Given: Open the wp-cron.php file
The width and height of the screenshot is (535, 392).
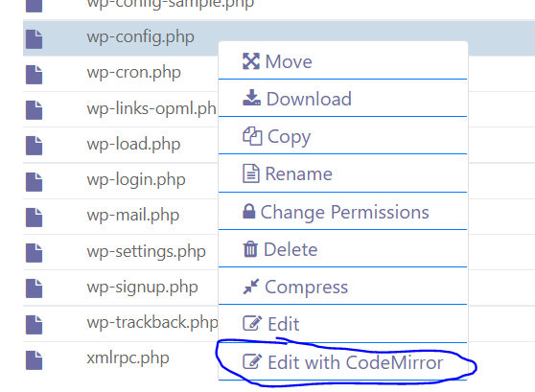Looking at the screenshot, I should (133, 73).
